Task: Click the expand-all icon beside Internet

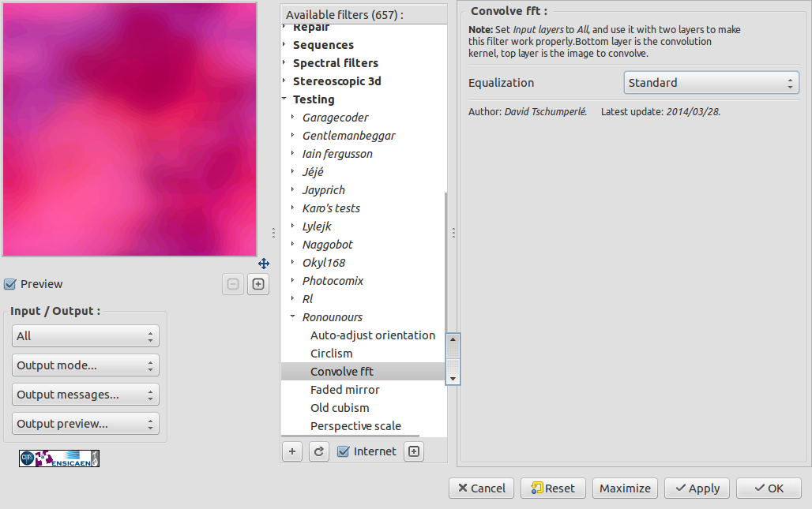Action: [x=414, y=451]
